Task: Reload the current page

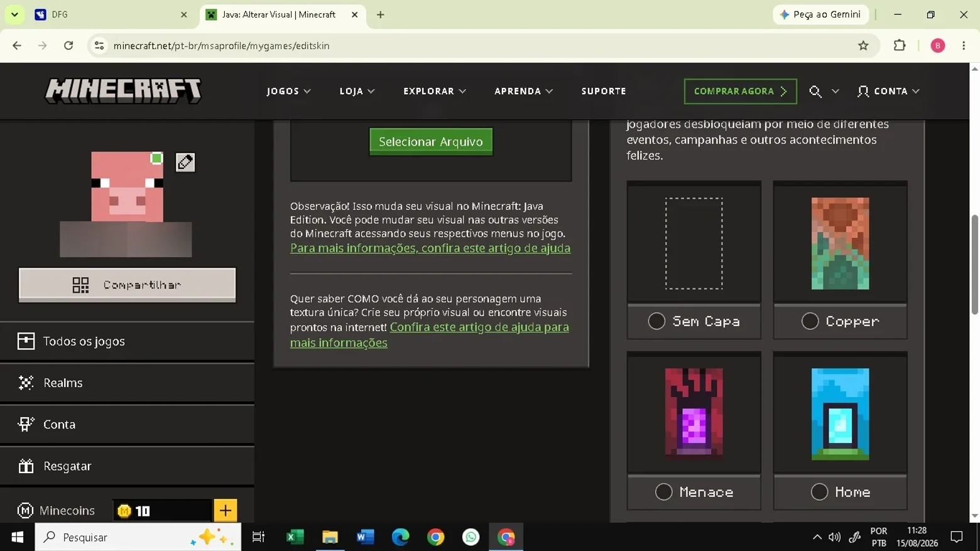Action: (x=68, y=45)
